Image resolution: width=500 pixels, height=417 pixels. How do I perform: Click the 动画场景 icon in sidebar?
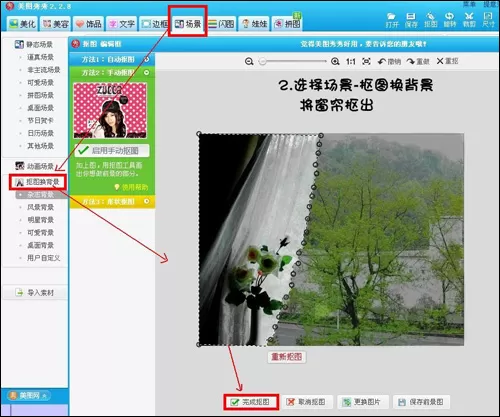[x=20, y=166]
